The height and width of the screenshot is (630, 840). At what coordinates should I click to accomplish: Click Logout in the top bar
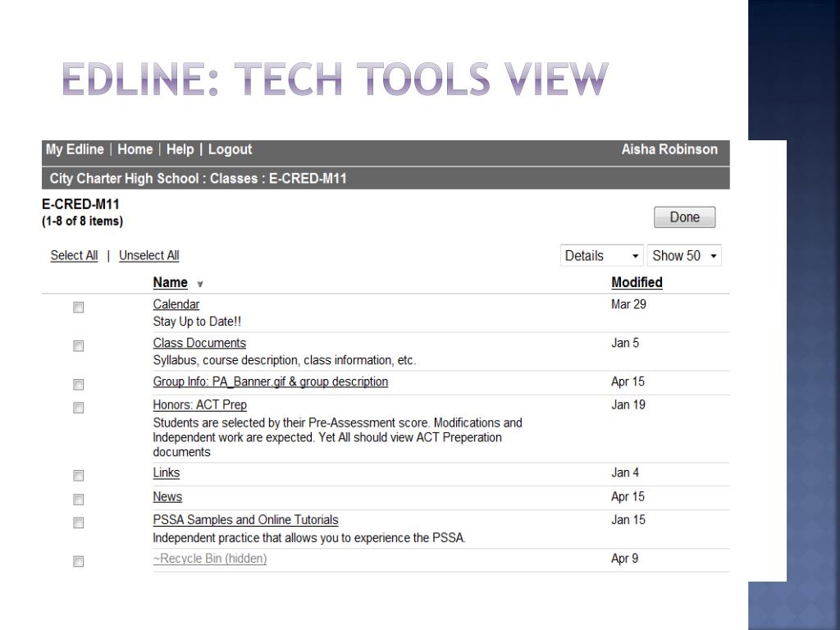230,149
